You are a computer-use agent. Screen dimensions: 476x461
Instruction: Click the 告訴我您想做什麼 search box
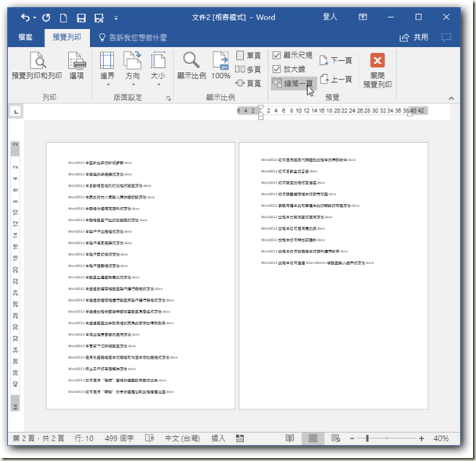[133, 38]
